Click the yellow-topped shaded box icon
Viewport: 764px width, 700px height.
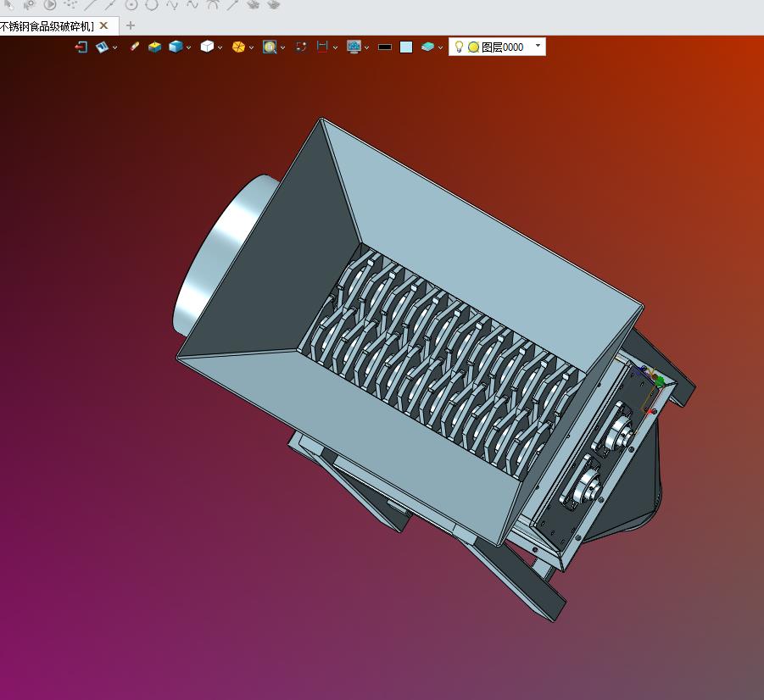pyautogui.click(x=154, y=47)
